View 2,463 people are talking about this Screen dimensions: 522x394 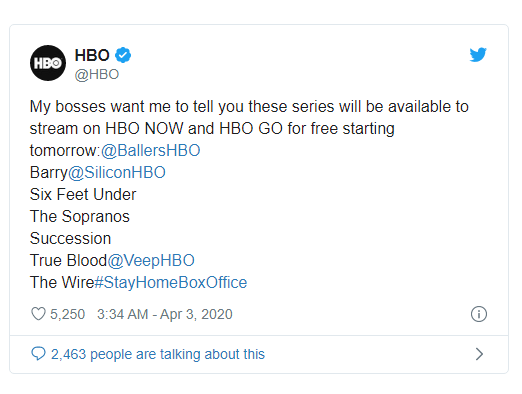[x=158, y=354]
